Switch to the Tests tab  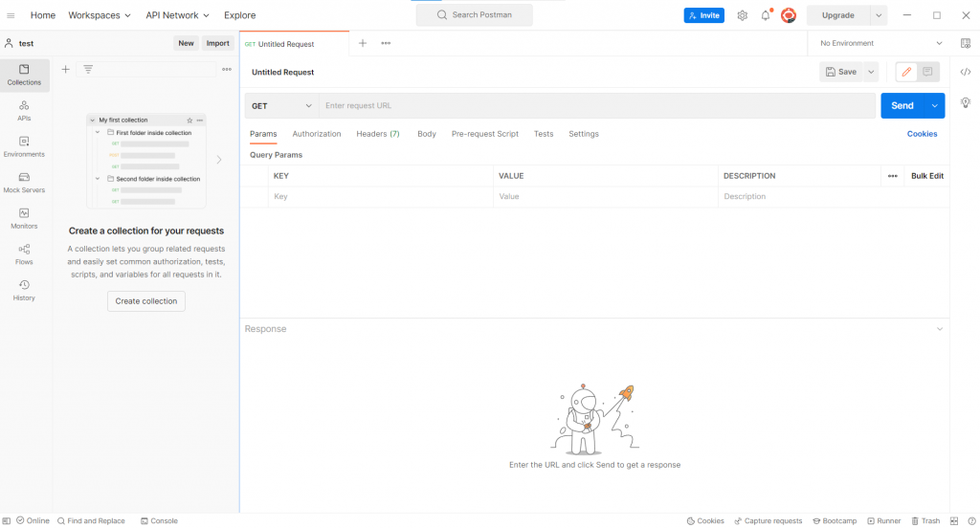point(544,134)
